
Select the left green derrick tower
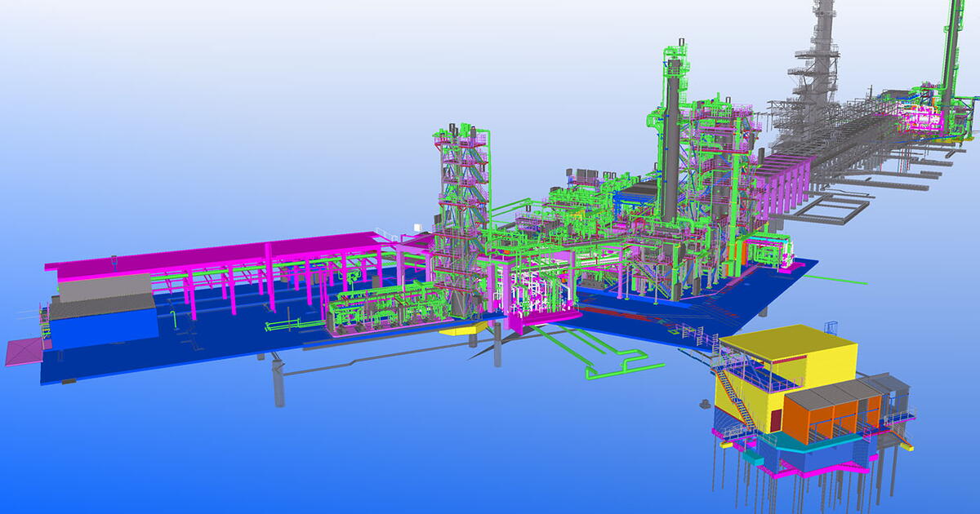click(457, 188)
